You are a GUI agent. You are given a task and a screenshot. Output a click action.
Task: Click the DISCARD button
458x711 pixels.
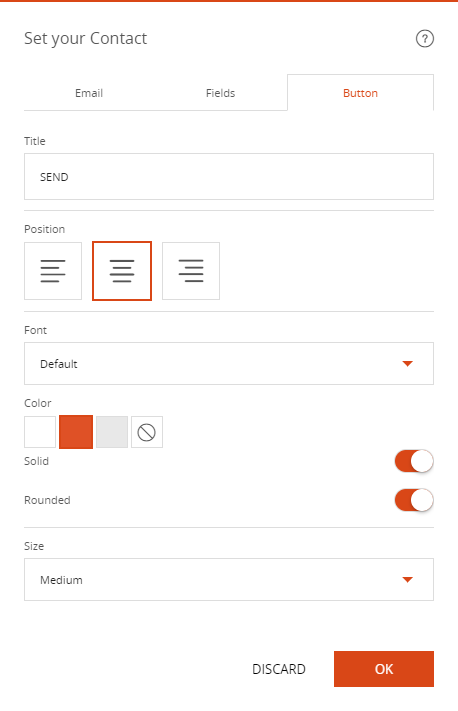click(279, 669)
